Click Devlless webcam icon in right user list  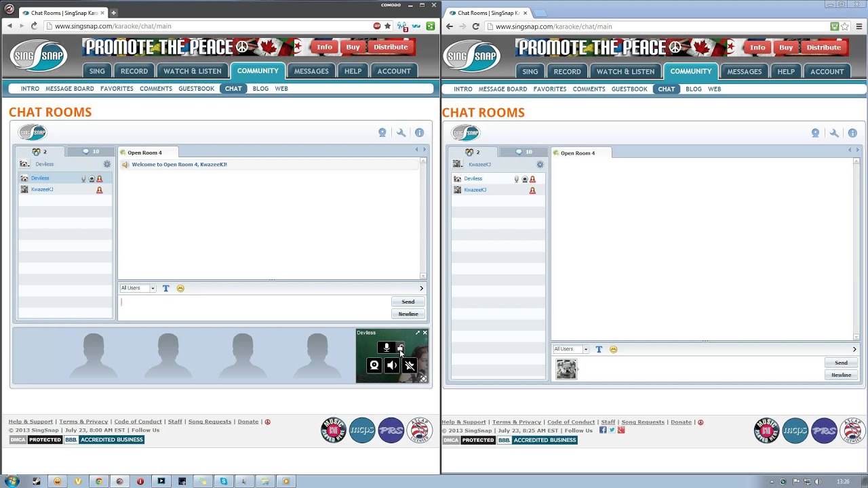[525, 180]
